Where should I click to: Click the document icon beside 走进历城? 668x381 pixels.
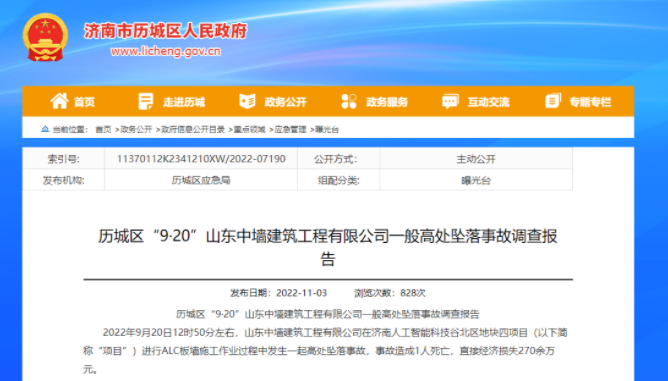[x=146, y=101]
